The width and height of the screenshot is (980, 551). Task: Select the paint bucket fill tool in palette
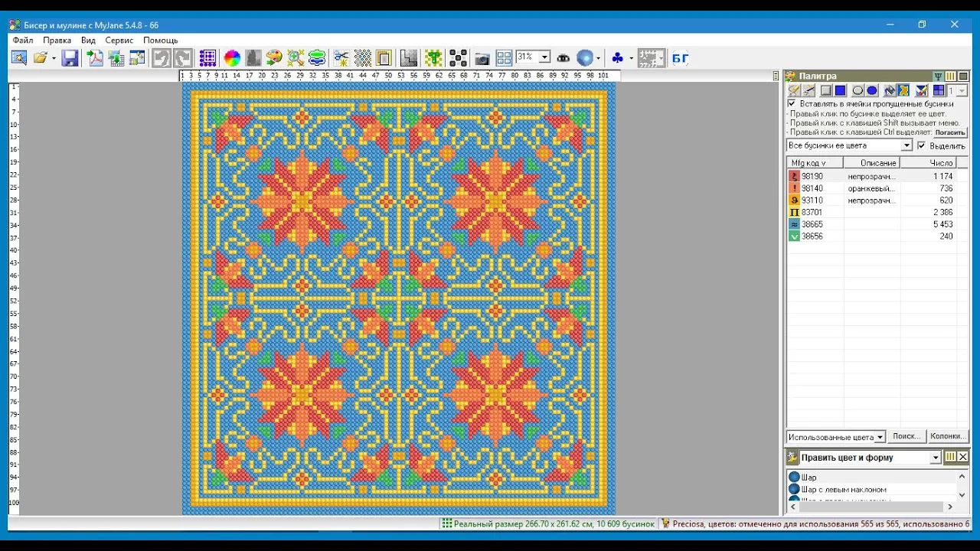point(890,90)
